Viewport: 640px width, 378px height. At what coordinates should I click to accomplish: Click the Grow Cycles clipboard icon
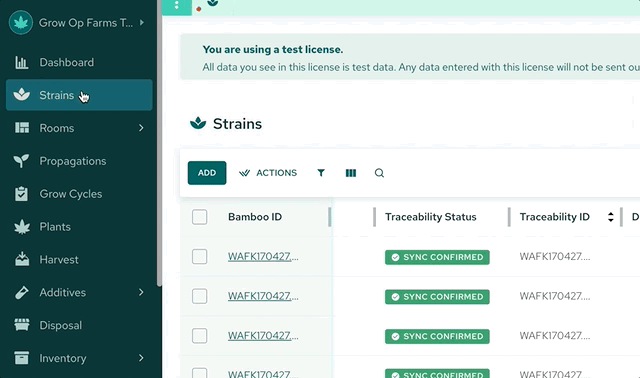(21, 194)
